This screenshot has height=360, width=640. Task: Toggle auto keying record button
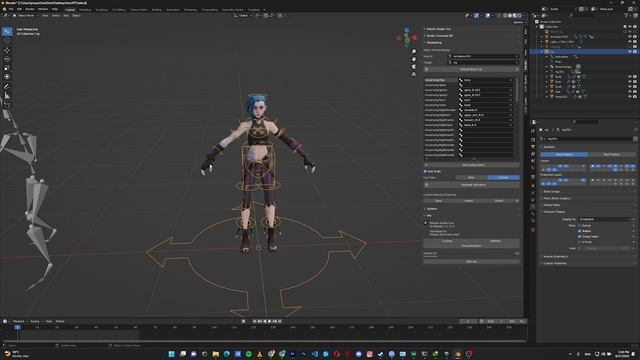[x=244, y=322]
